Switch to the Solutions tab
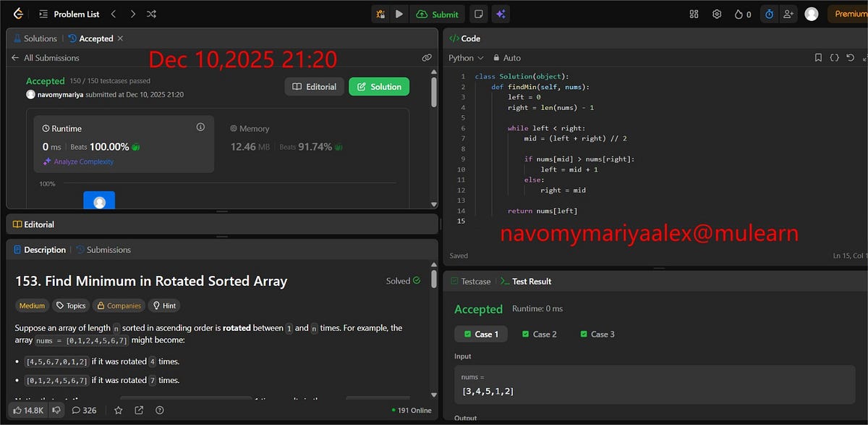 coord(35,38)
